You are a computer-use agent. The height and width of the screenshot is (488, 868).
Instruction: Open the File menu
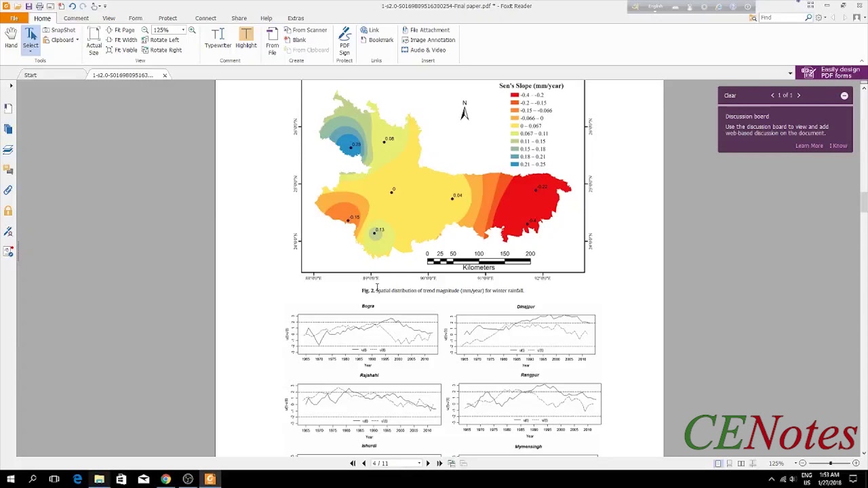click(14, 18)
